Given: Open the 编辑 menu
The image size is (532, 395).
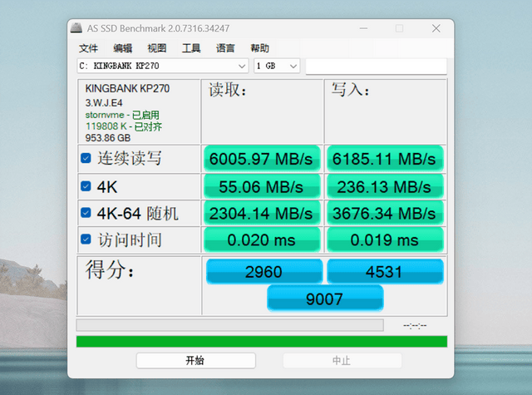Looking at the screenshot, I should (122, 48).
